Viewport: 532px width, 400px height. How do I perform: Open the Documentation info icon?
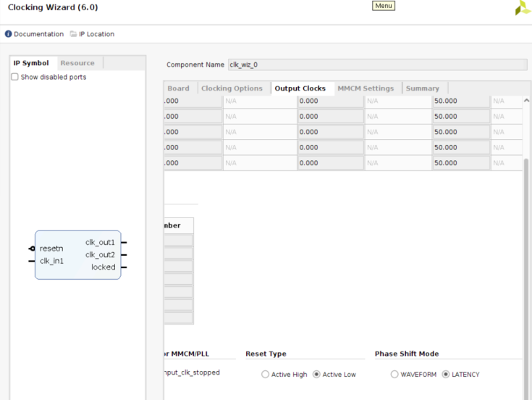tap(8, 34)
